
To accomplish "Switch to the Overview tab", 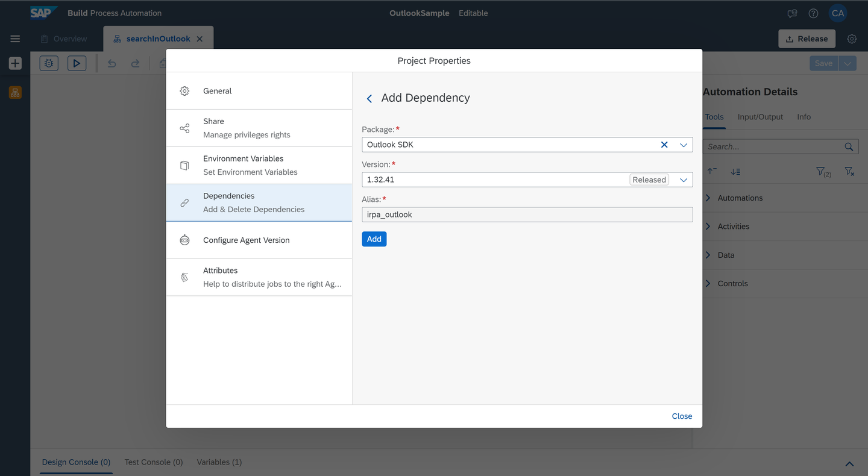I will 64,39.
